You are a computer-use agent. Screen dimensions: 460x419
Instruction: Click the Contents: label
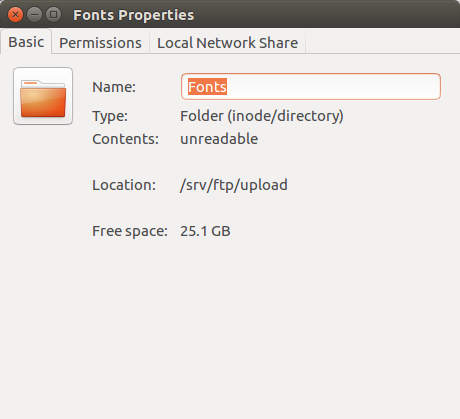coord(125,139)
